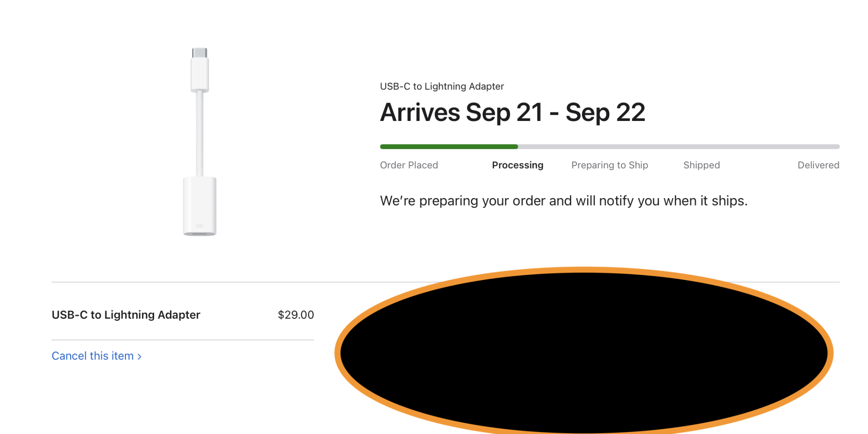This screenshot has width=868, height=434.
Task: Click the preparing your order notification message
Action: pyautogui.click(x=564, y=201)
